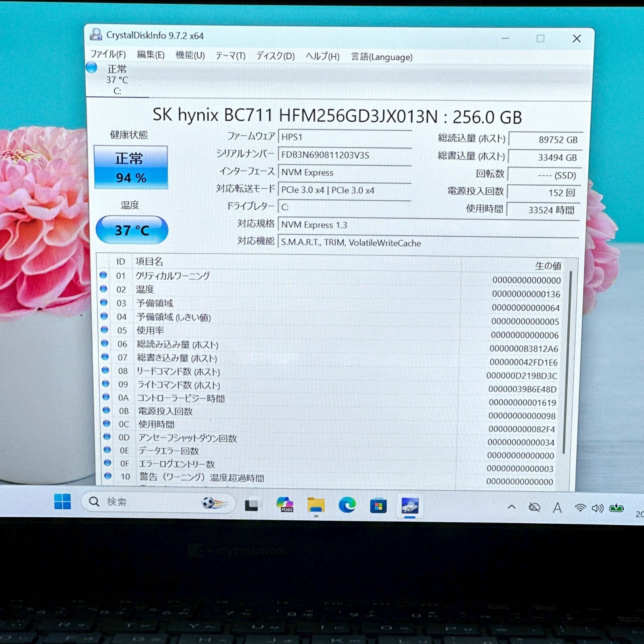Click power on count value 152 回
Image resolution: width=644 pixels, height=644 pixels.
pos(544,192)
